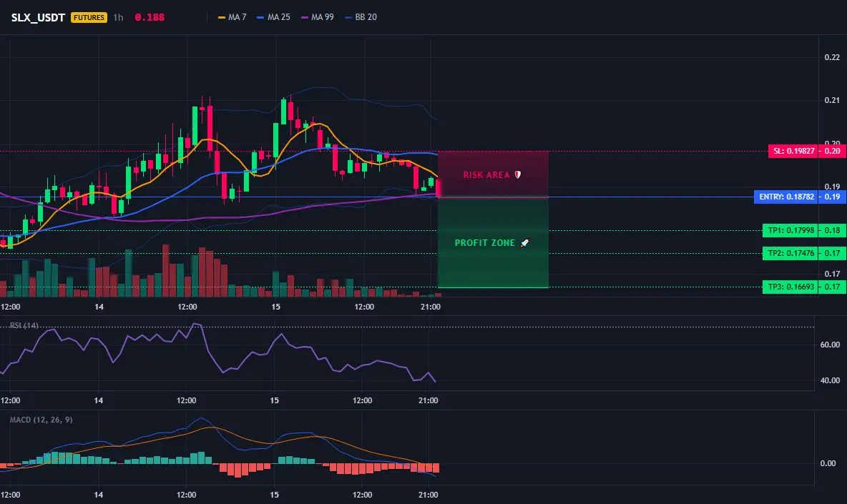Click the 15 date label on MACD time axis
The image size is (847, 504).
coord(275,495)
